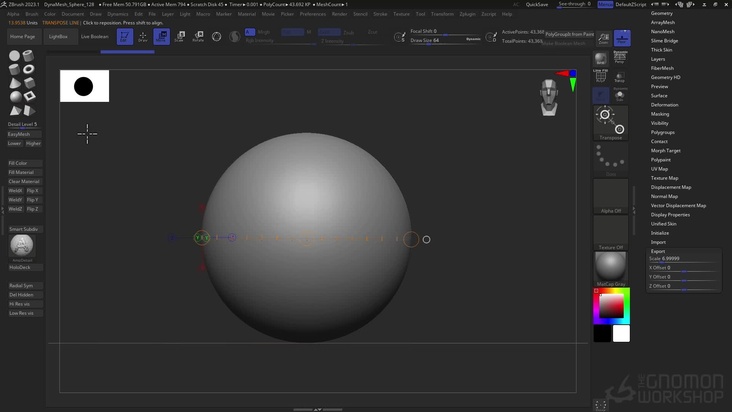The image size is (732, 412).
Task: Click the Persp perspective icon
Action: pos(619,58)
